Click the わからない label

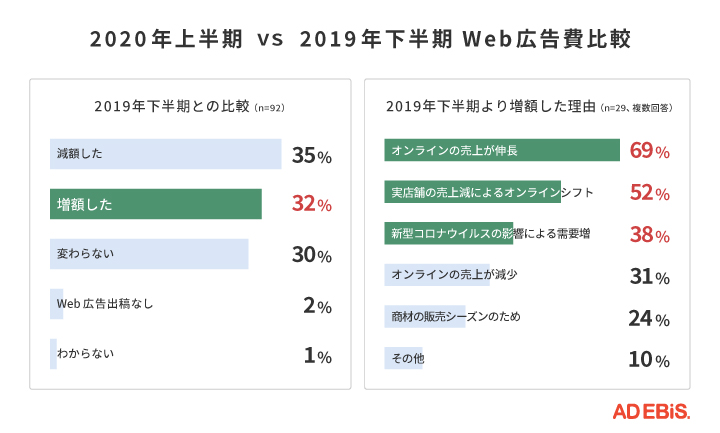pos(85,354)
